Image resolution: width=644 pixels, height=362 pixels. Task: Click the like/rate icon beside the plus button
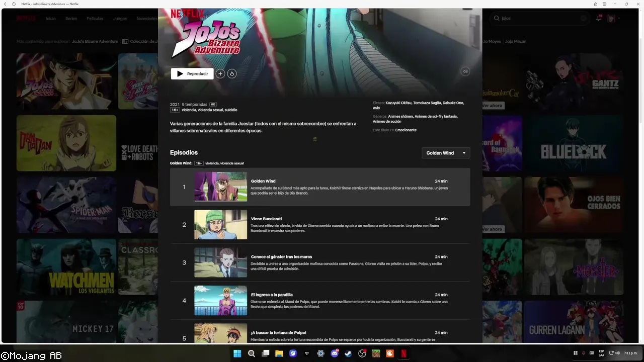(232, 74)
